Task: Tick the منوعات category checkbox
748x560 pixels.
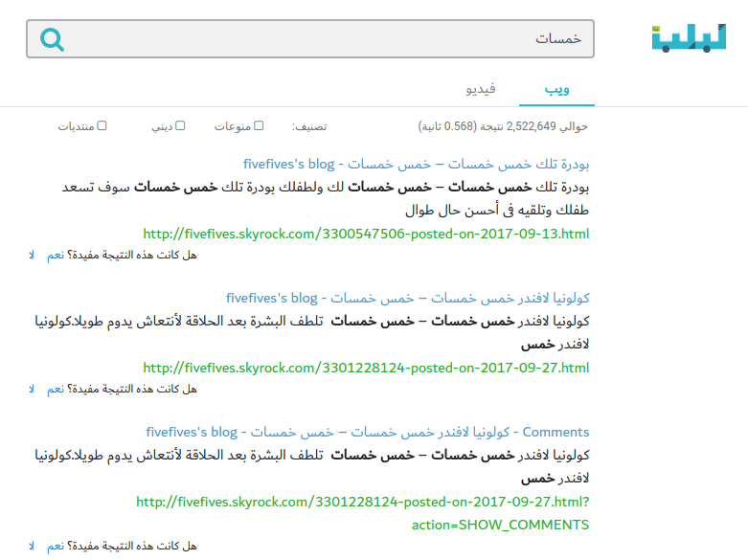Action: click(x=259, y=125)
